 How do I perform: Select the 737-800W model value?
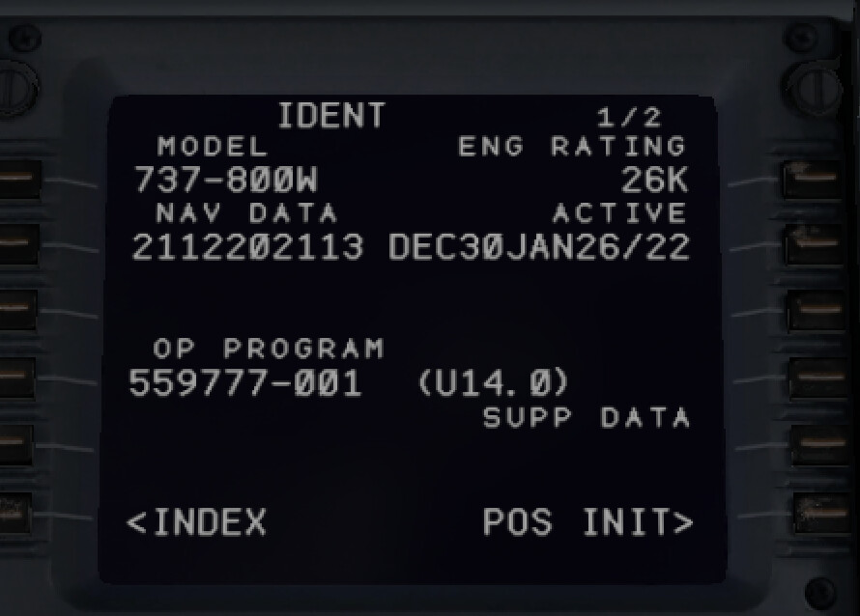point(226,180)
